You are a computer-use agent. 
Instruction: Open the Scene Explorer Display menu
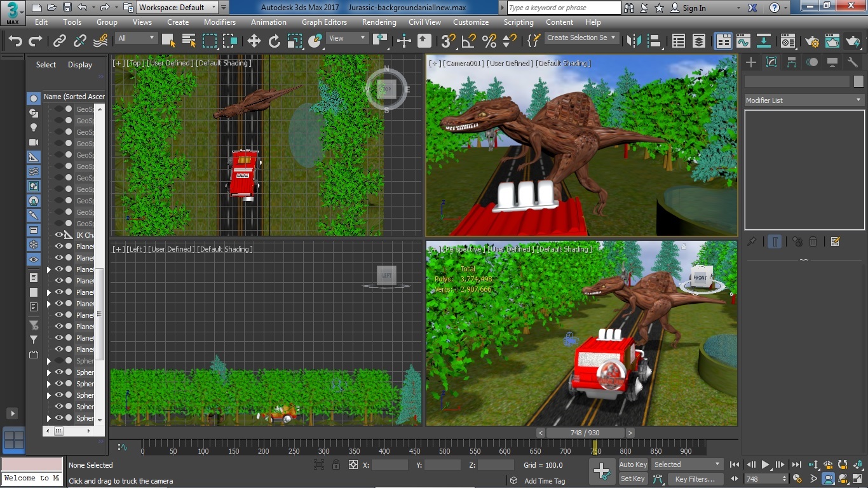pos(80,65)
